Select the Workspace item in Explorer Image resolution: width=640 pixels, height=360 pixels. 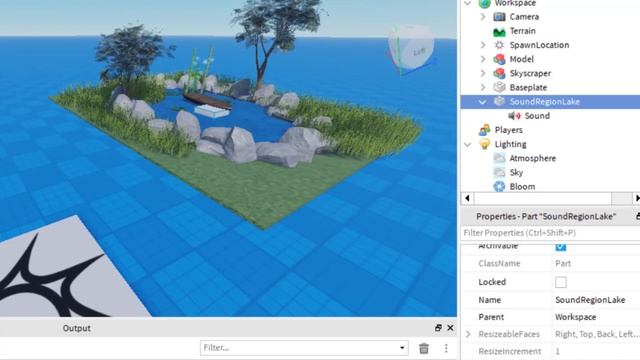click(x=515, y=3)
